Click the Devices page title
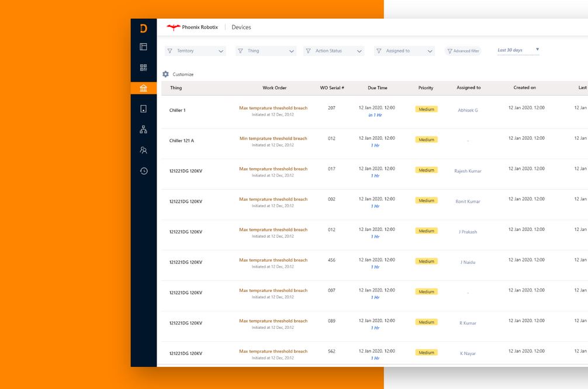Image resolution: width=588 pixels, height=389 pixels. click(x=241, y=27)
